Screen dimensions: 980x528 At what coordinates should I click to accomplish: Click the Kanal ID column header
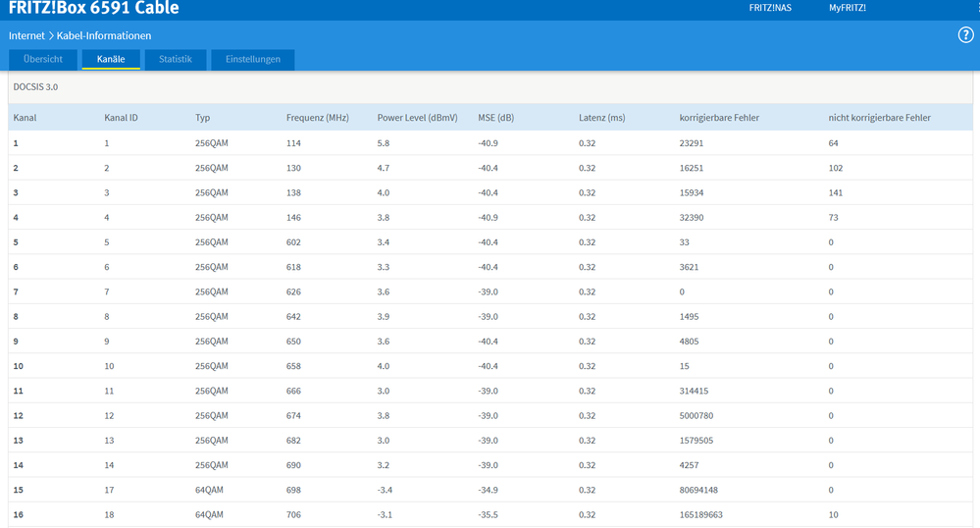pos(122,118)
